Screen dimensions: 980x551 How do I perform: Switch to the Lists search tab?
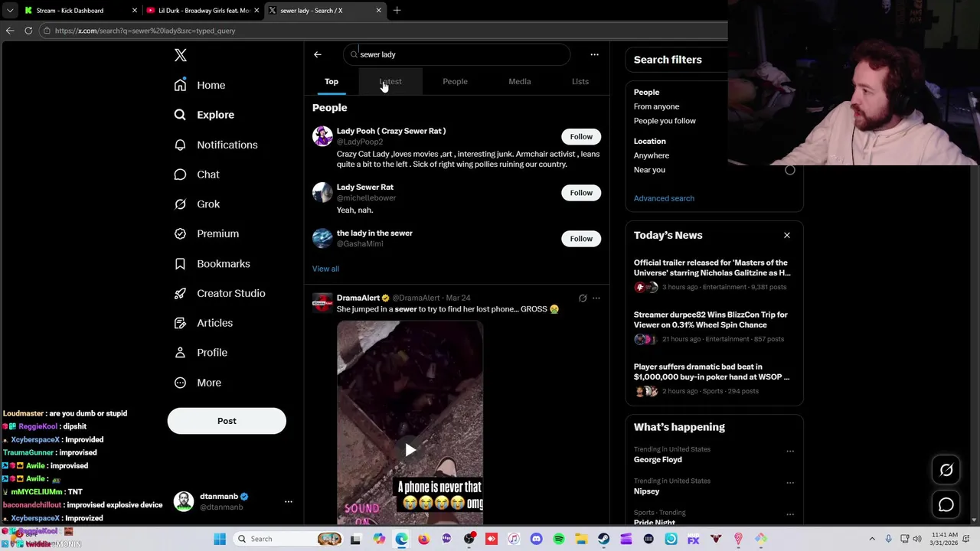[580, 81]
